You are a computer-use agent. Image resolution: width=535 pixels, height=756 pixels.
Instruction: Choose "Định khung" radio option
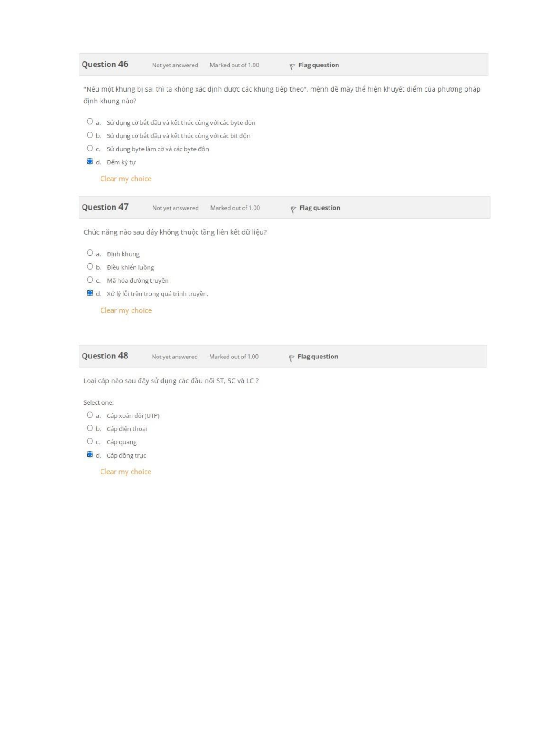click(90, 253)
